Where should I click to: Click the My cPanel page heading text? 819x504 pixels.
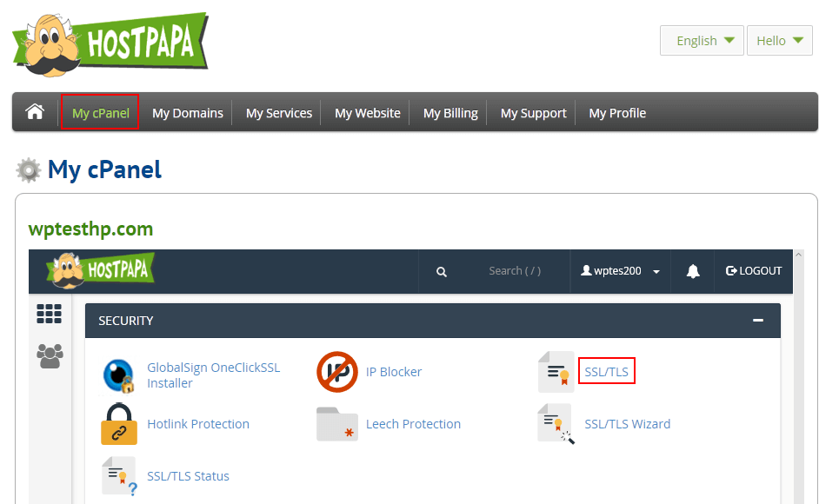click(x=104, y=170)
